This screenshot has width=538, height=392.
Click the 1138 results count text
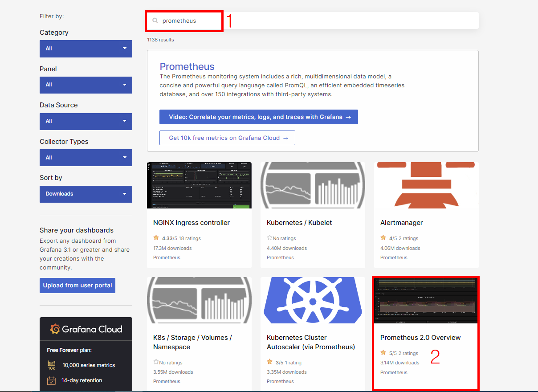(161, 40)
